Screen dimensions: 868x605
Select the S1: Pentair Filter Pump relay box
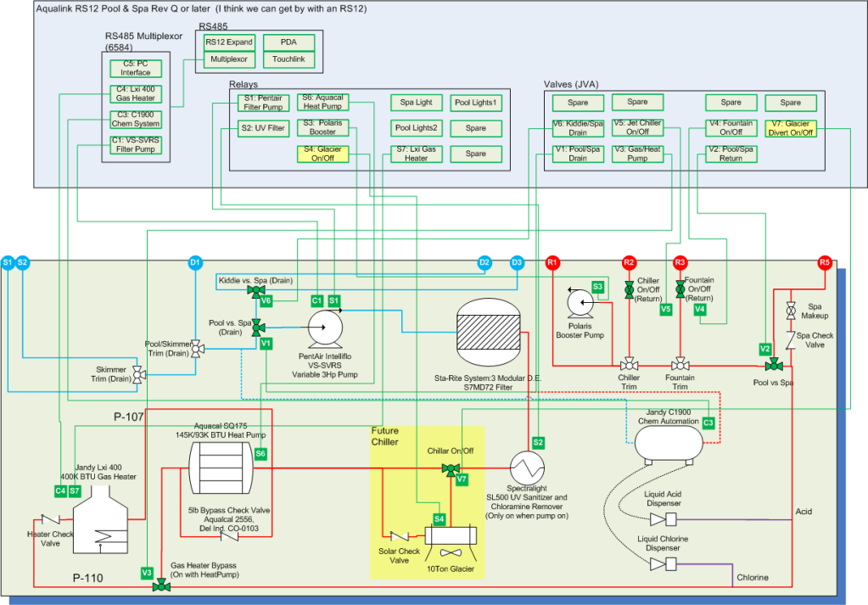pos(264,103)
